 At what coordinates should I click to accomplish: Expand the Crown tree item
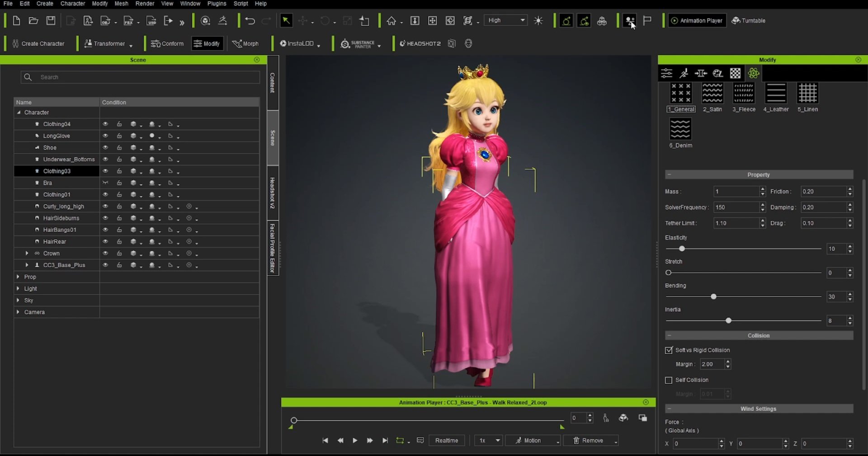pos(27,254)
